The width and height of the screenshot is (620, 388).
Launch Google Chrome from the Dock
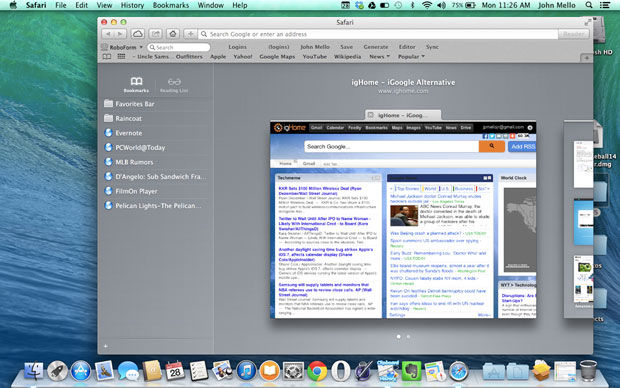(x=317, y=371)
